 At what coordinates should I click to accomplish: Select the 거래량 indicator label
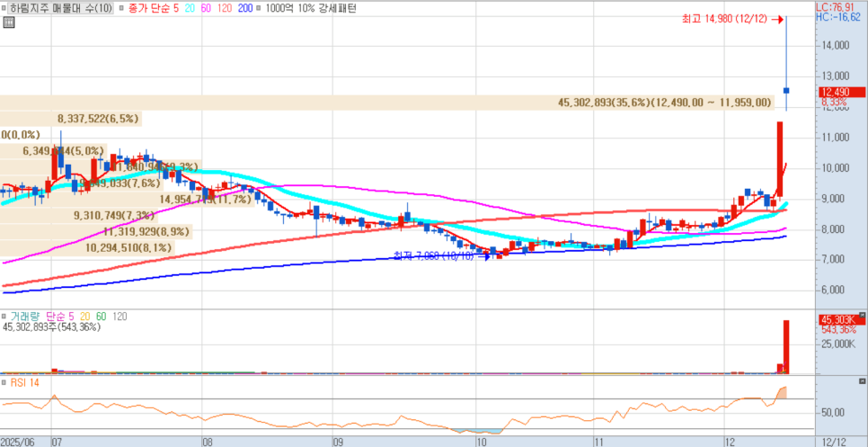click(24, 317)
